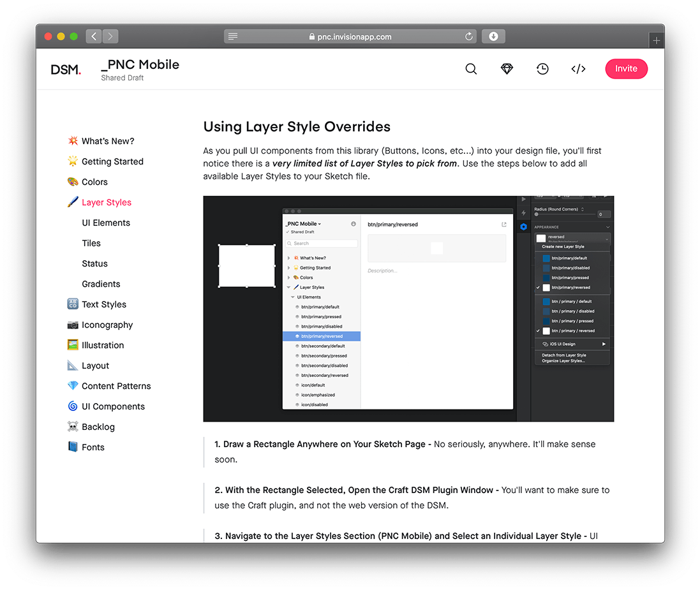Expand What's New? triangle in Craft panel
This screenshot has width=700, height=590.
click(x=289, y=258)
